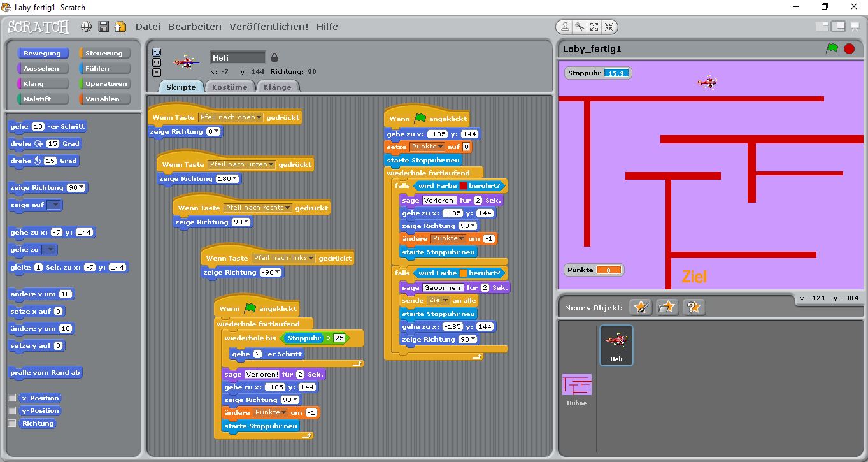Click the 'pralle vom Rand ab' block
The width and height of the screenshot is (868, 462).
46,372
